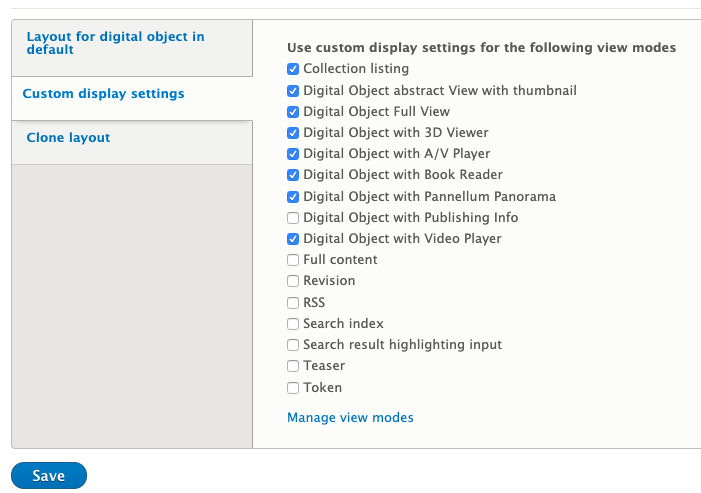The height and width of the screenshot is (493, 701).
Task: Click the Save button
Action: click(49, 476)
